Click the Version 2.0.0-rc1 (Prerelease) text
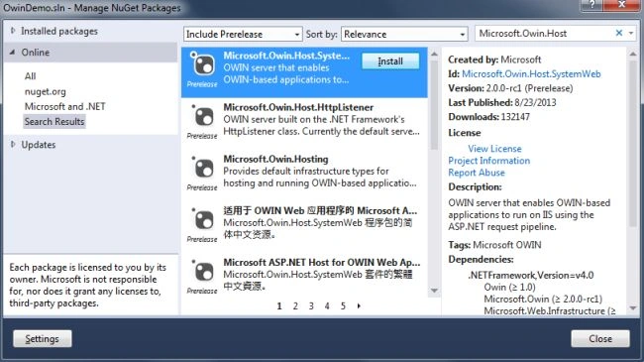 click(510, 88)
